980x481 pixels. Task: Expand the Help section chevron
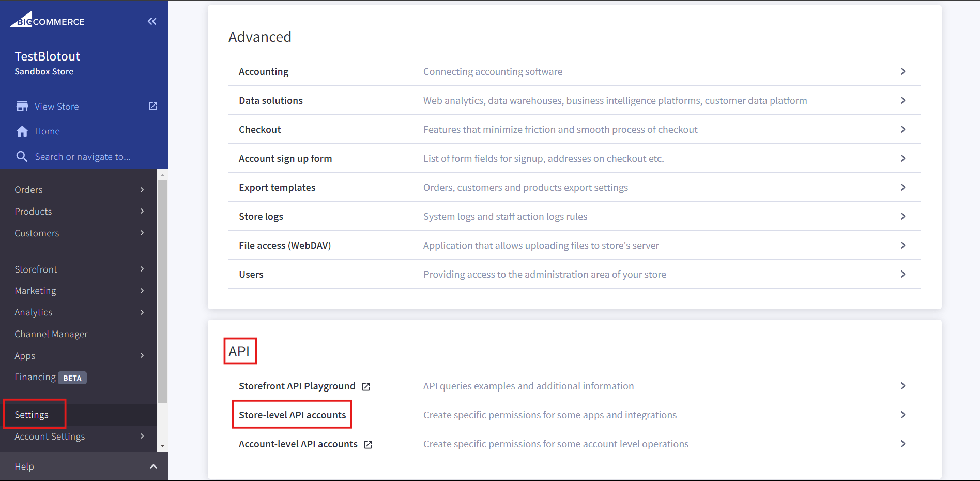(x=154, y=467)
